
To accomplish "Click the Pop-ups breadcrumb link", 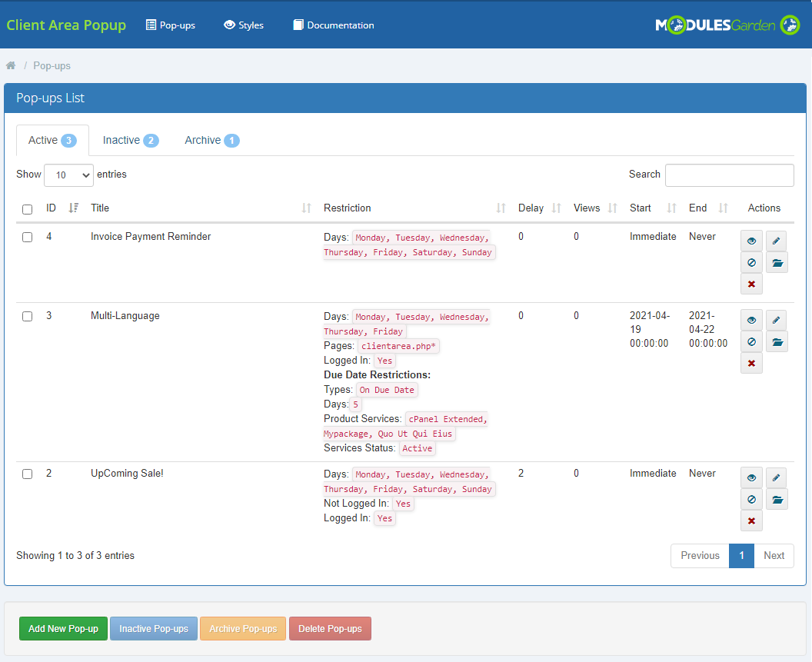I will click(52, 66).
